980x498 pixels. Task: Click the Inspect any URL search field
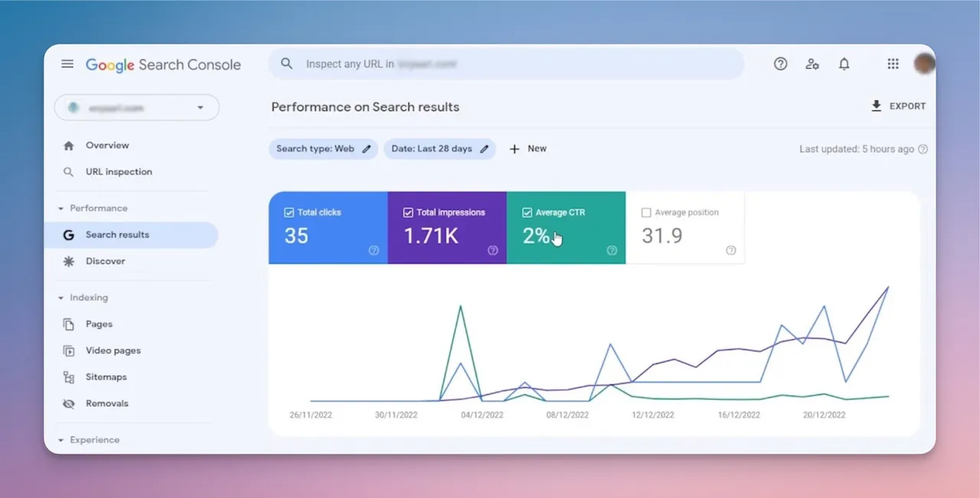(506, 64)
